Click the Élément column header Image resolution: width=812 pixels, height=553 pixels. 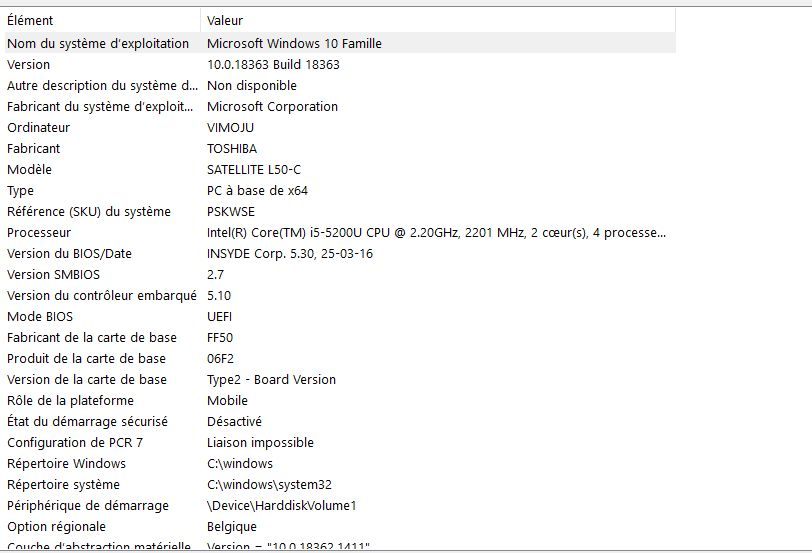(102, 21)
